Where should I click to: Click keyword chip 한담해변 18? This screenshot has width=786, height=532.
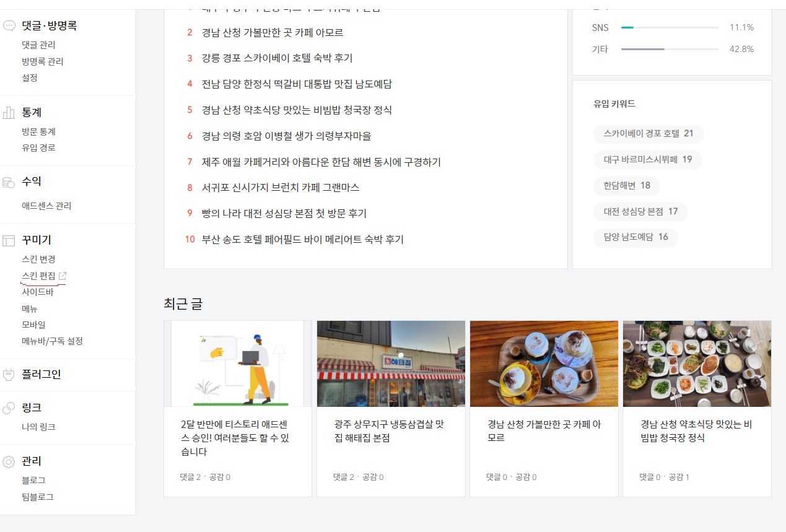627,186
